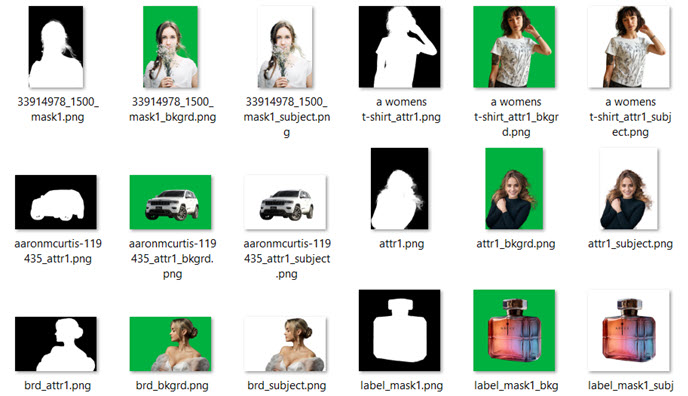
Task: Click a womens t-shirt_attr1.png mask file
Action: coord(399,47)
